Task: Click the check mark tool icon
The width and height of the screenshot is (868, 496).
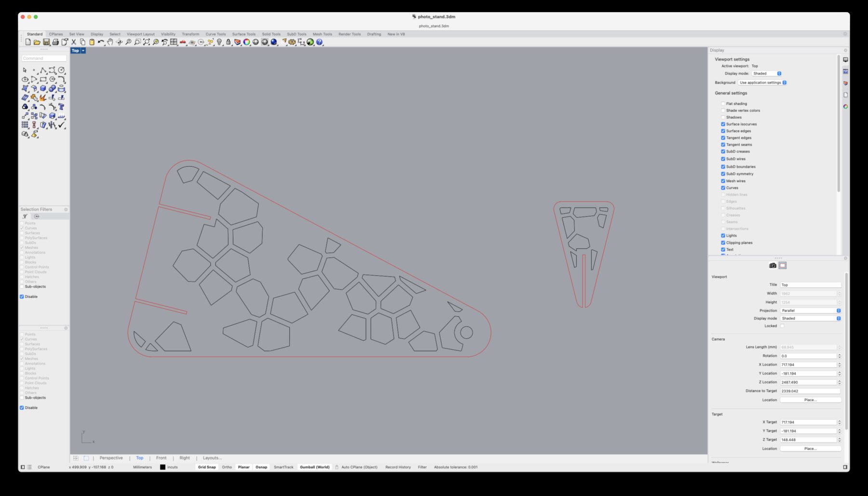Action: (x=62, y=125)
